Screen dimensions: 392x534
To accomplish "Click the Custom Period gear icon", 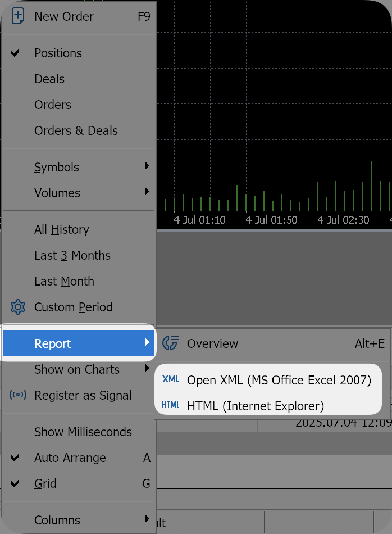I will point(18,307).
